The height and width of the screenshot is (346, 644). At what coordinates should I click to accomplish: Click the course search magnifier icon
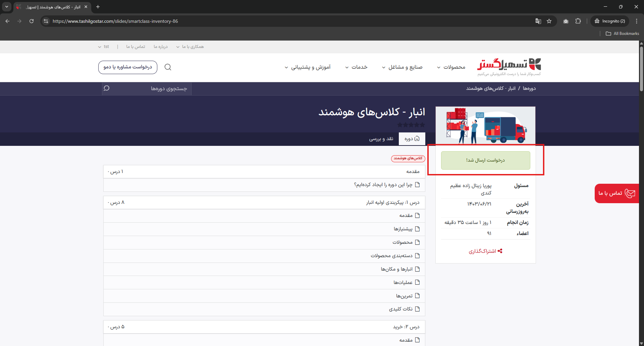(107, 89)
